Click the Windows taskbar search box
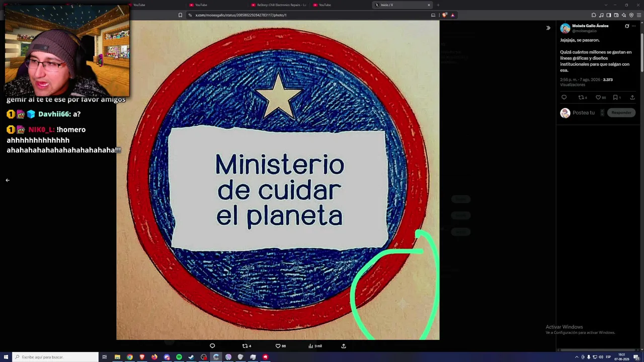 (x=55, y=357)
